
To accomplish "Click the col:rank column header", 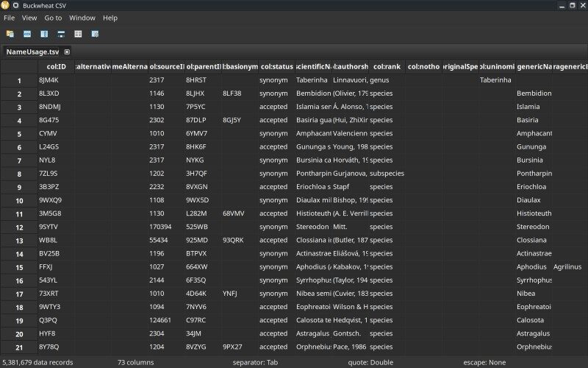I will [387, 66].
